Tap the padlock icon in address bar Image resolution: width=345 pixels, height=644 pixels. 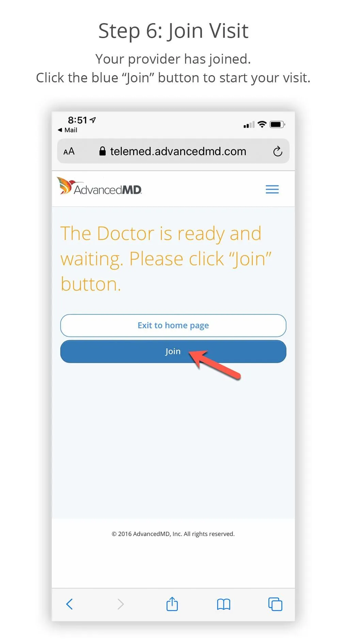pos(102,151)
